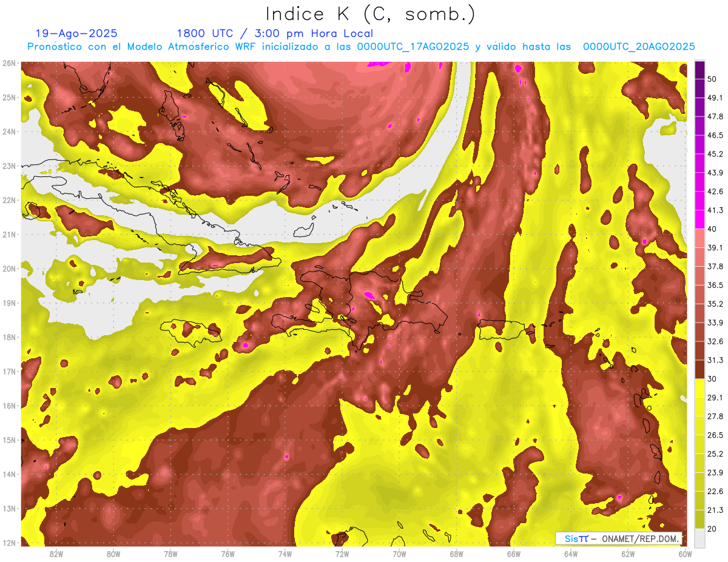
Task: Click latitude label '23N'
Action: [9, 166]
